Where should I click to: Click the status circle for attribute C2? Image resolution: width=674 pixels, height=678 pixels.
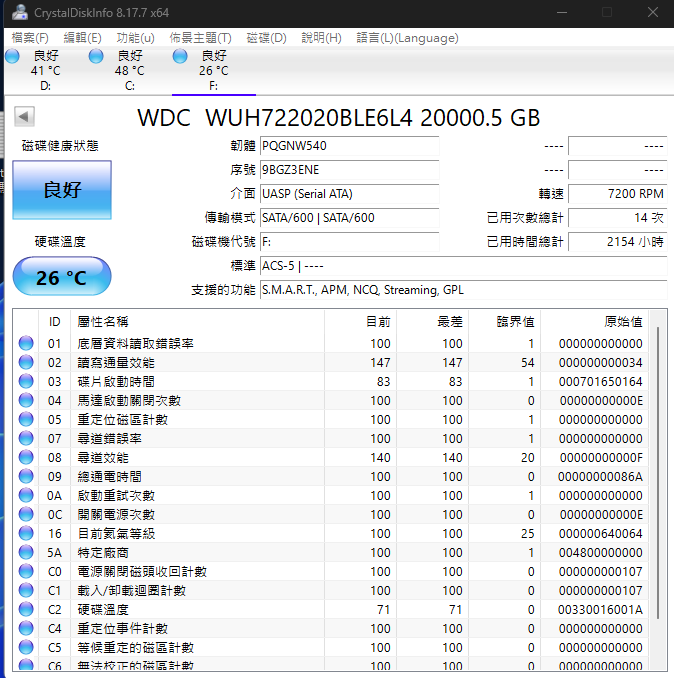(26, 609)
